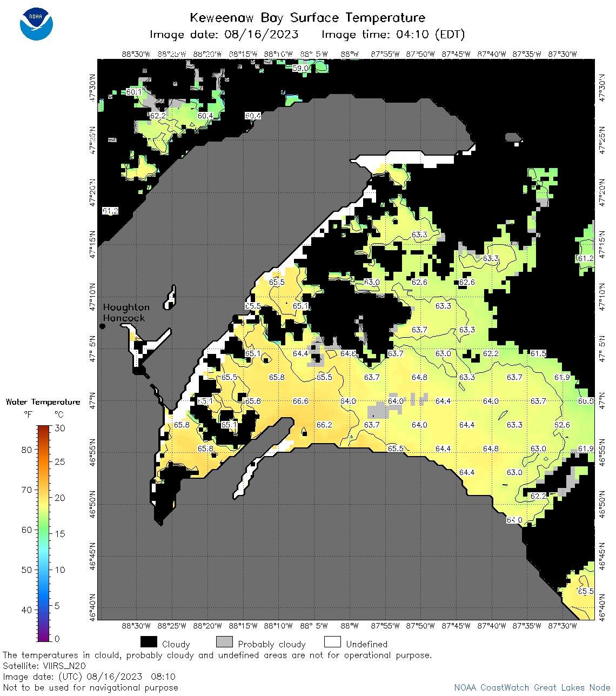Click the 80 Fahrenheit scale tick

coord(26,450)
